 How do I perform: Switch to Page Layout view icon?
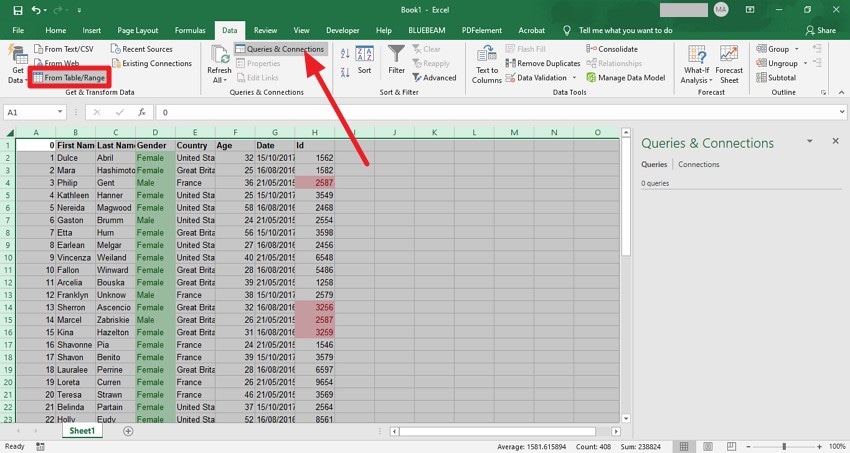708,446
